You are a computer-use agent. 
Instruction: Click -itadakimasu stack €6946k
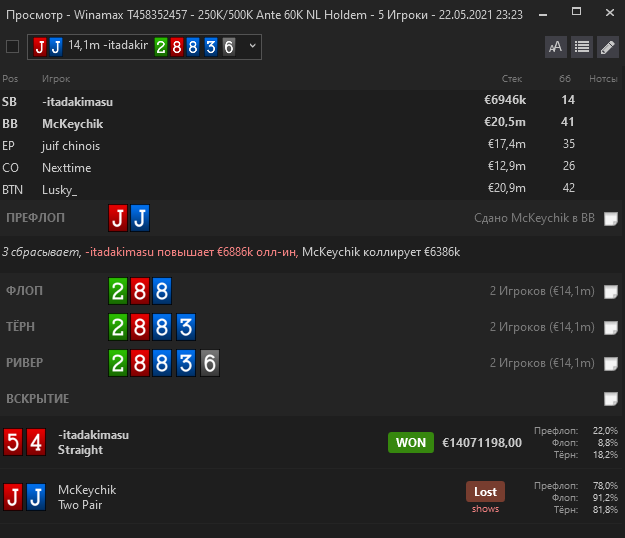coord(505,100)
